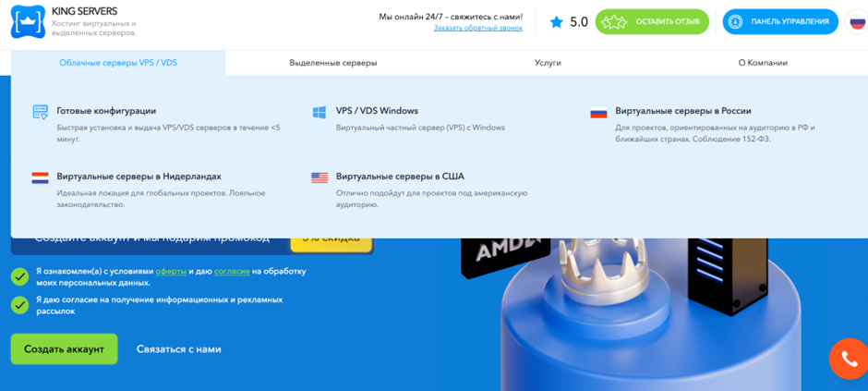Open Облачные серверы VPS / VDS menu
868x391 pixels.
point(118,63)
